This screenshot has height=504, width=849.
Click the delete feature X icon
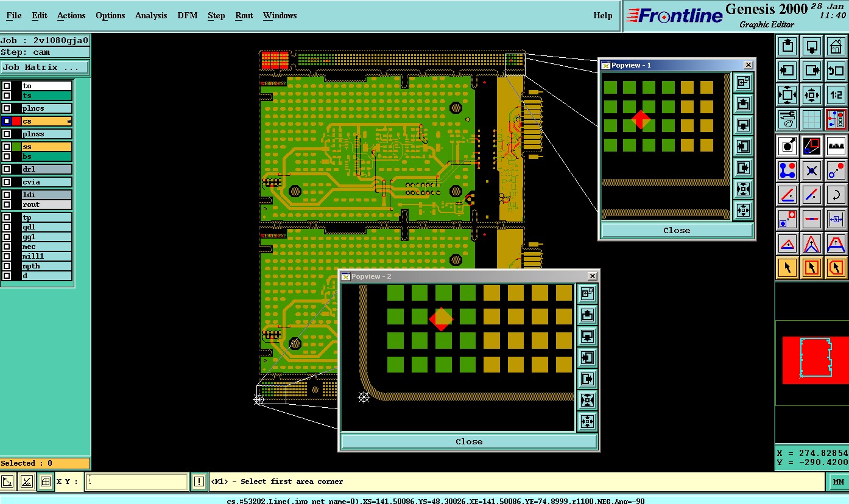812,170
